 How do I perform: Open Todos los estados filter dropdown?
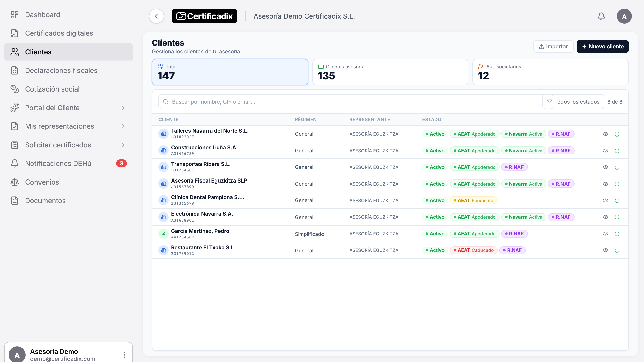(573, 102)
